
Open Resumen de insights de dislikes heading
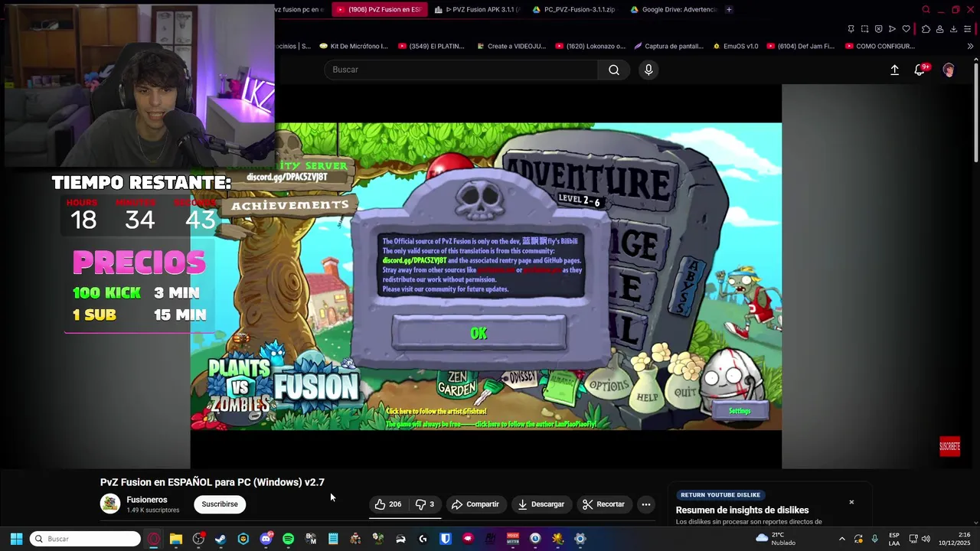point(742,510)
